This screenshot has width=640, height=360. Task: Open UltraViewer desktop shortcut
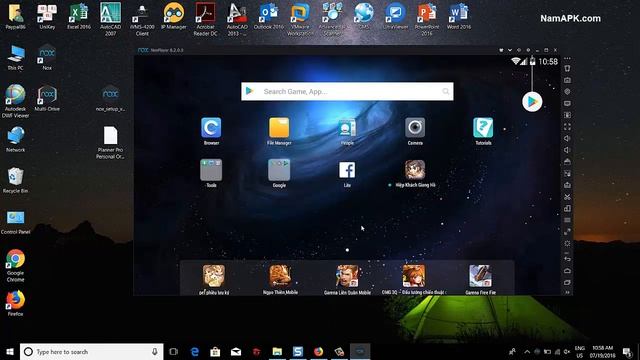click(x=395, y=16)
